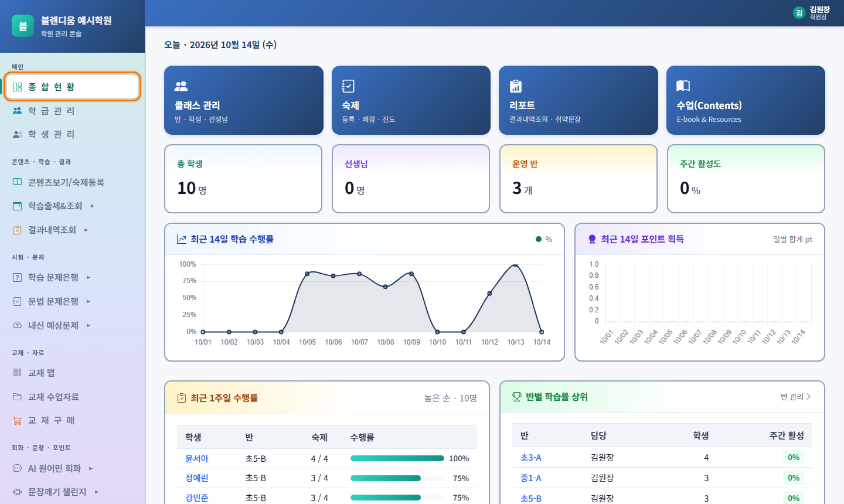This screenshot has height=504, width=844.
Task: Click the 교재 수업자료 folder icon
Action: 18,397
